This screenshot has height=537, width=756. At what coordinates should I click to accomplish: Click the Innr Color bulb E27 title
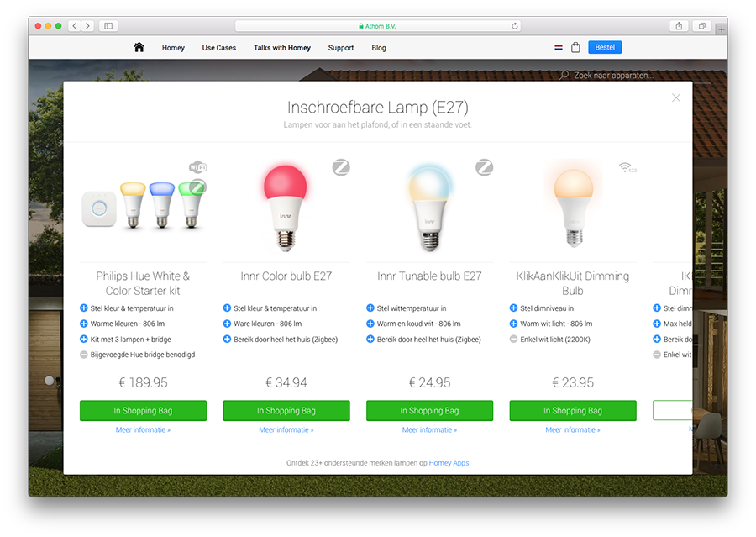(286, 276)
